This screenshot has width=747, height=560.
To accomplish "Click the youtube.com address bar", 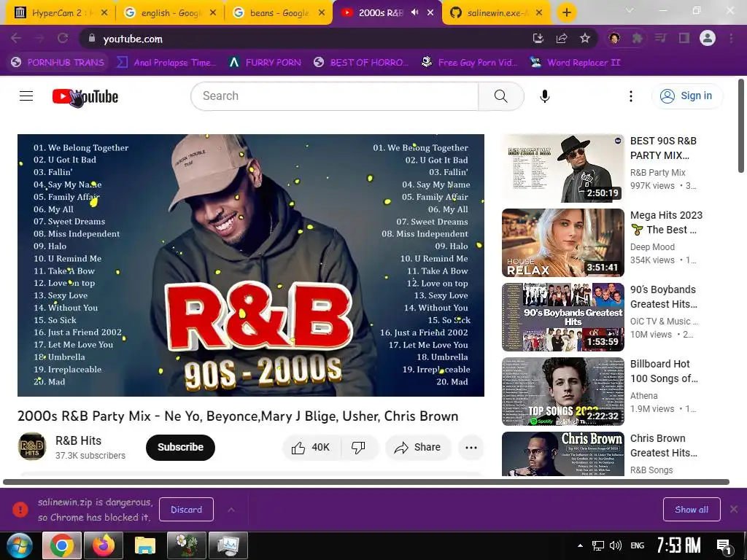I will click(x=305, y=39).
